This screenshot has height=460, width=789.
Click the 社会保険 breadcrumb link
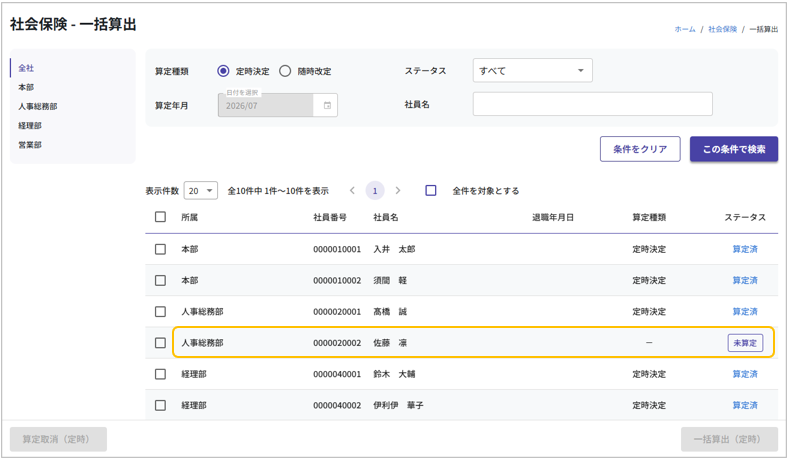tap(722, 30)
